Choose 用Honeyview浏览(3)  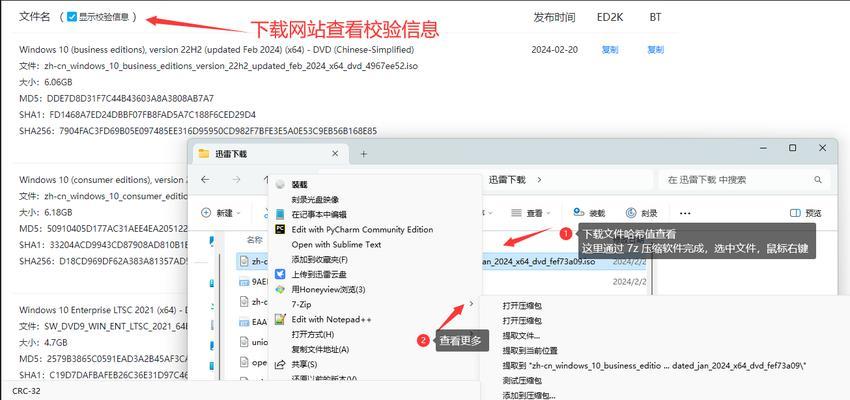(x=374, y=289)
